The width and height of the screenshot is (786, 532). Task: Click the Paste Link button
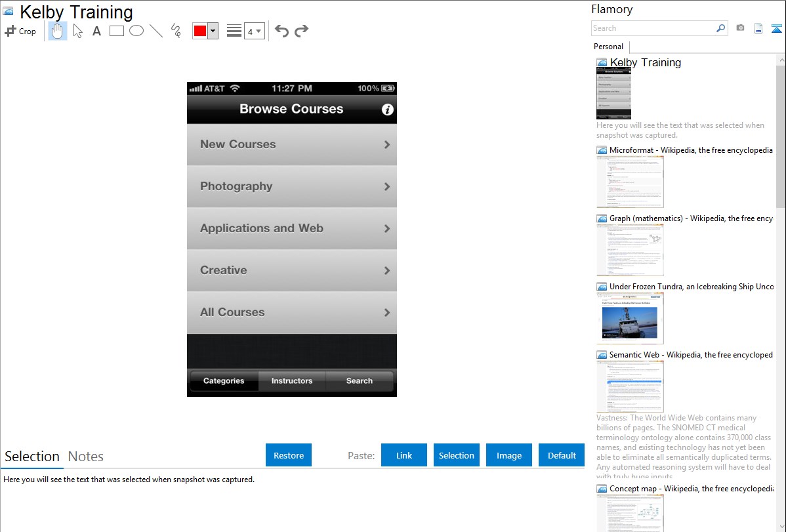[404, 455]
